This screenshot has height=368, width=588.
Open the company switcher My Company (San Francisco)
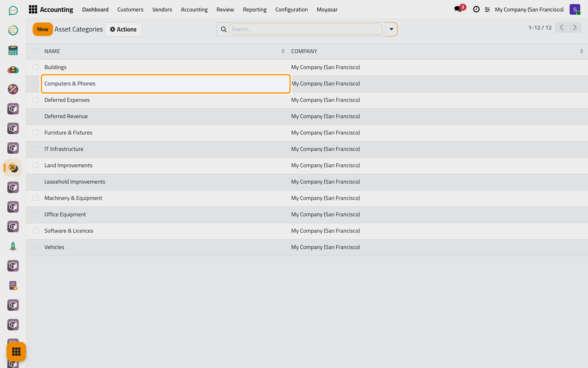529,10
